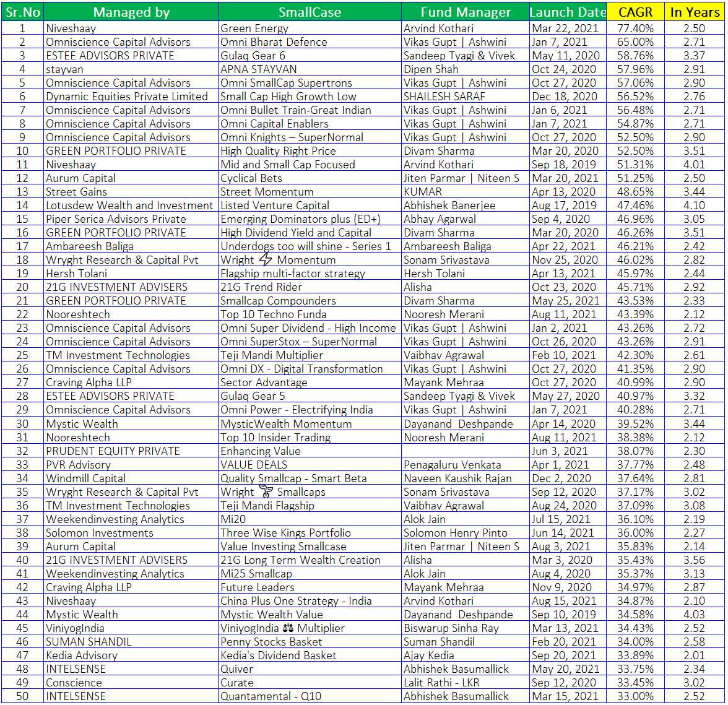Click the sprout icon in 'Wright Smallcaps'
Screen dimensions: 728x705
click(266, 491)
